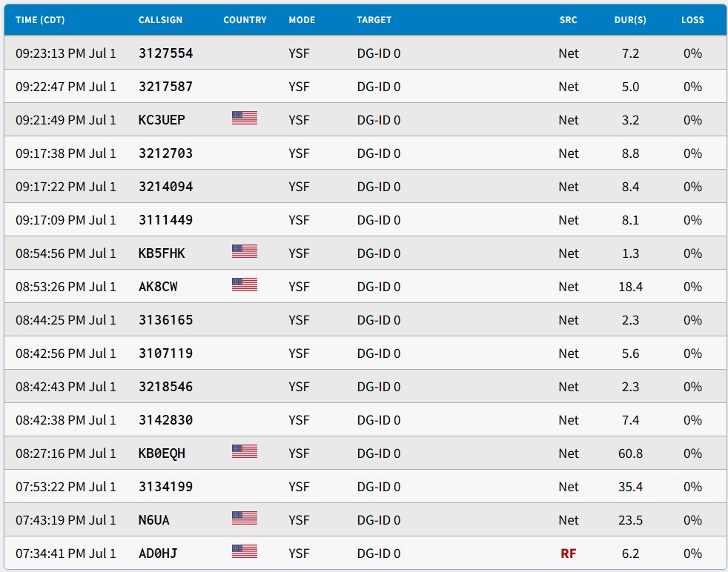
Task: Click the SRC column header
Action: point(569,20)
